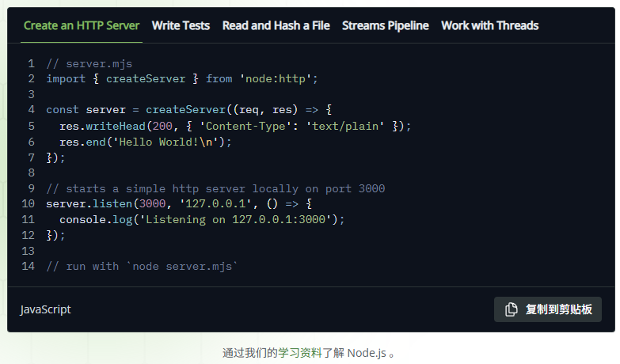The width and height of the screenshot is (620, 364).
Task: Click the 'node:http' string in import line
Action: pyautogui.click(x=276, y=78)
